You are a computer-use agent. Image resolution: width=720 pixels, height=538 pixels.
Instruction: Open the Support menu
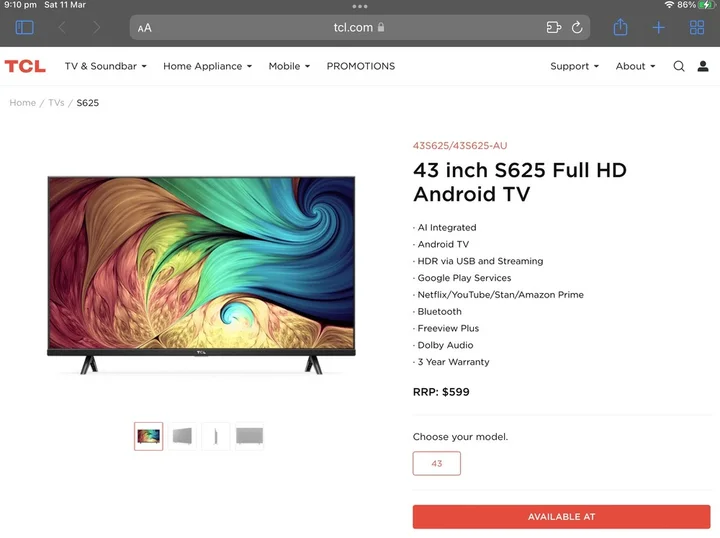[574, 66]
